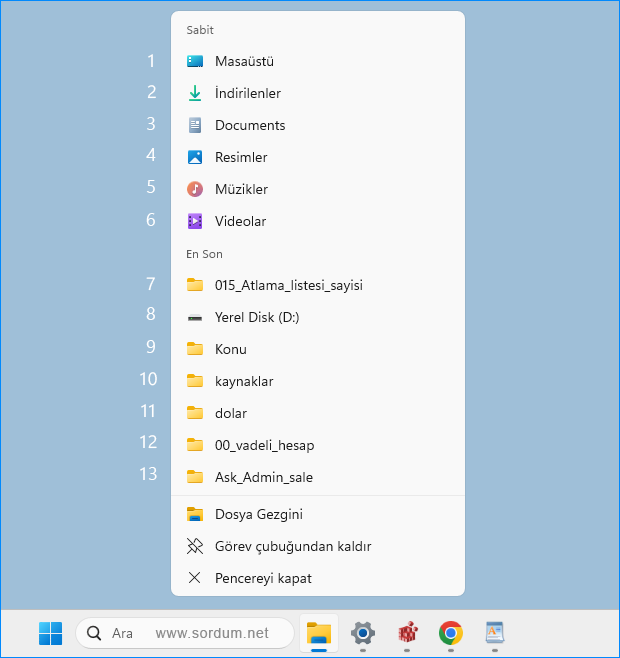Click the drive icon beside Yerel Disk
Image resolution: width=620 pixels, height=658 pixels.
coord(195,318)
